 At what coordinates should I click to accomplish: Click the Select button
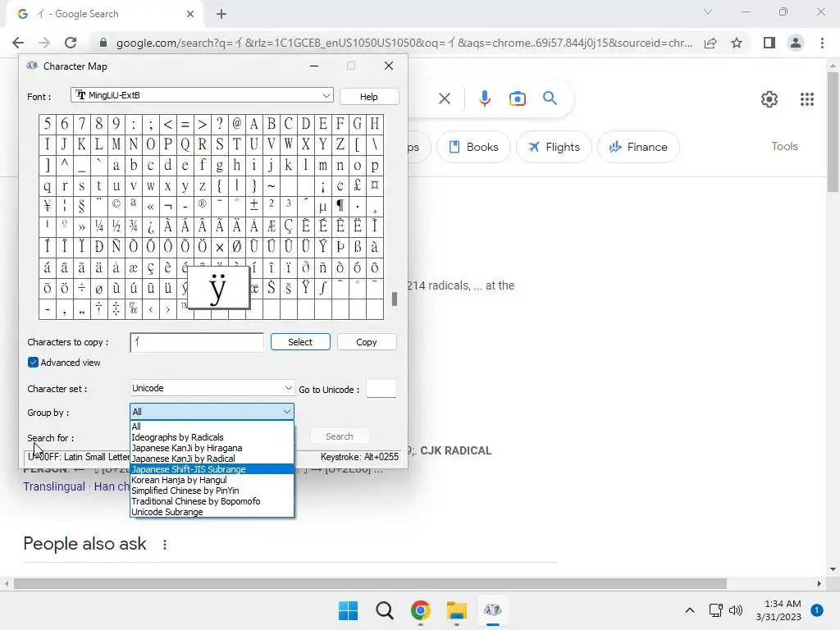tap(300, 342)
